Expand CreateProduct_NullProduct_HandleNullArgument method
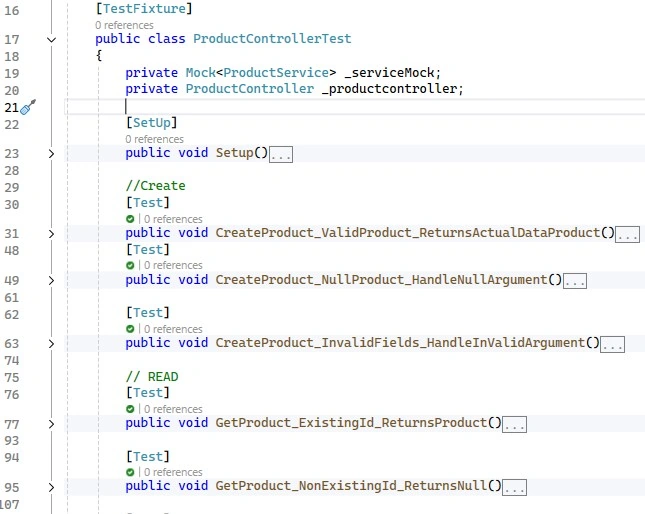This screenshot has width=645, height=514. point(51,281)
